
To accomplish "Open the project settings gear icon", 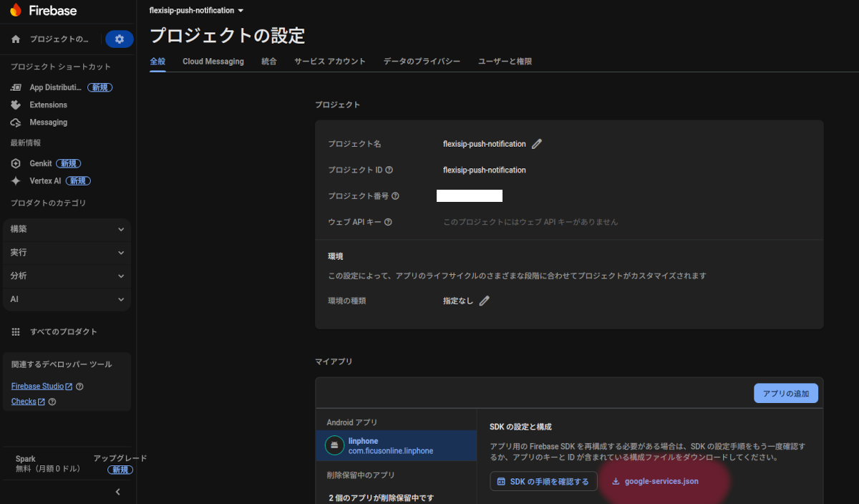I will pyautogui.click(x=120, y=39).
